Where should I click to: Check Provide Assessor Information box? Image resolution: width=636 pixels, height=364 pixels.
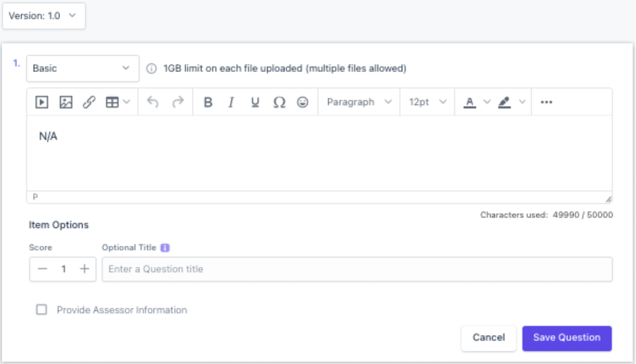coord(42,310)
